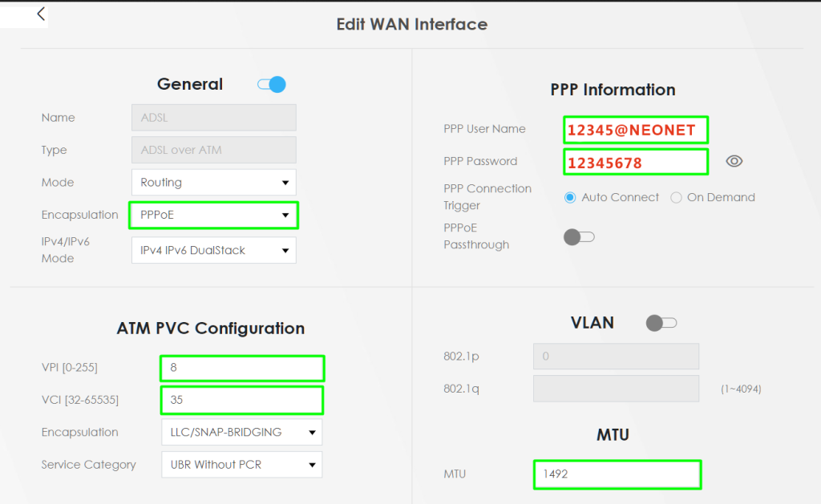Screen dimensions: 821x504
Task: Show PPP password with eye icon
Action: click(x=734, y=161)
